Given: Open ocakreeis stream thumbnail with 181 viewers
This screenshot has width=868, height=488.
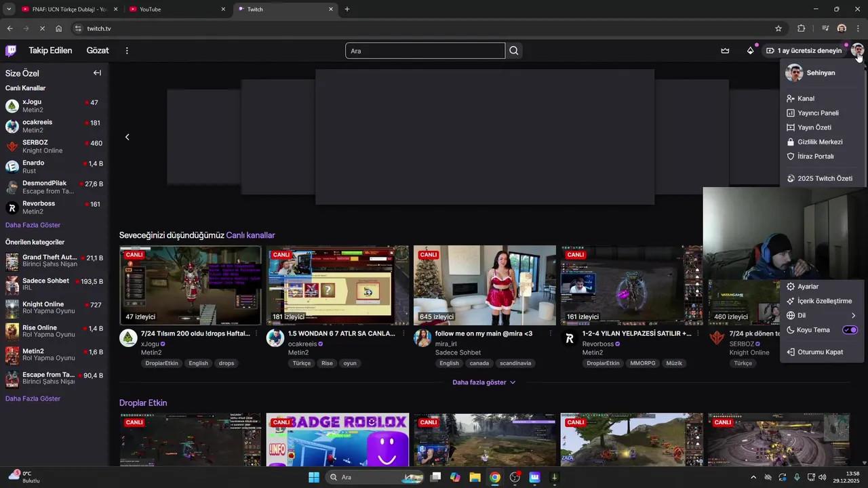Looking at the screenshot, I should point(338,285).
